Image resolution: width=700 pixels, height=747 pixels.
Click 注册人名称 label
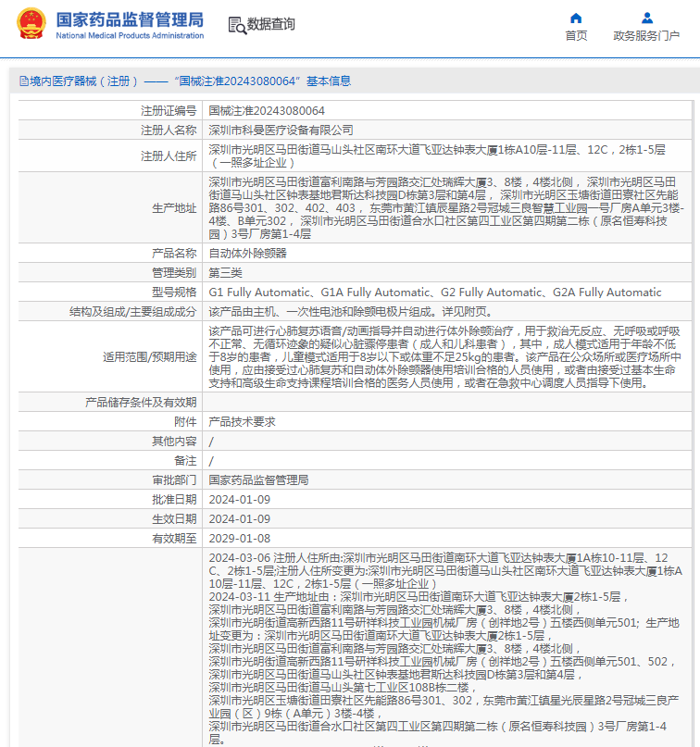(x=169, y=131)
